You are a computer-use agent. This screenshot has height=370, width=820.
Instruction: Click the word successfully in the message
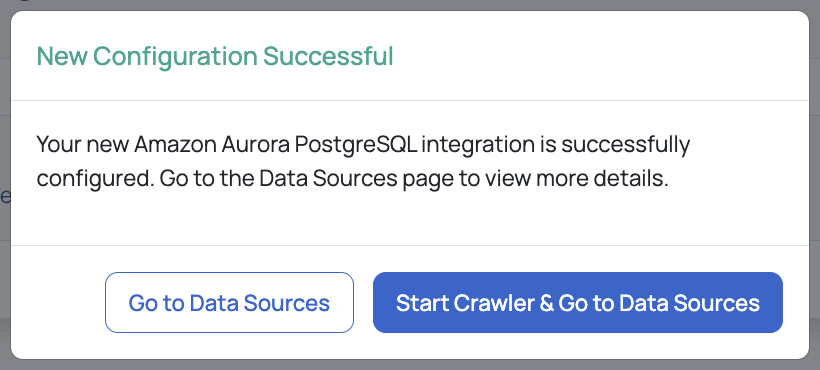[626, 145]
